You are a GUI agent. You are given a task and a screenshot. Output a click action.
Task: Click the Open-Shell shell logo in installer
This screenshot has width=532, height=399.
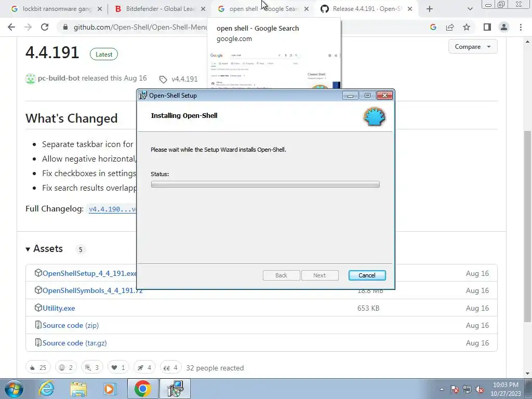click(x=375, y=117)
